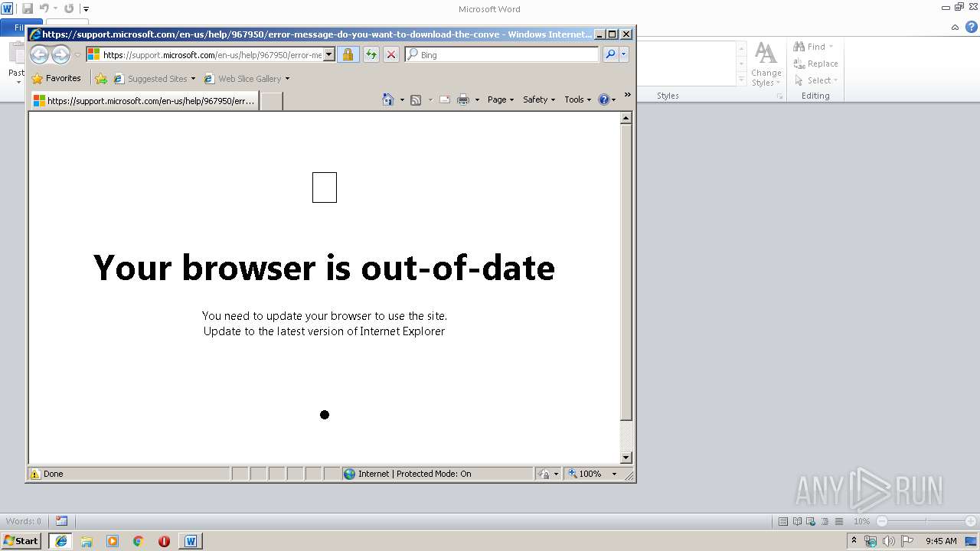980x551 pixels.
Task: Undo from Word Quick Access Toolbar
Action: tap(44, 8)
